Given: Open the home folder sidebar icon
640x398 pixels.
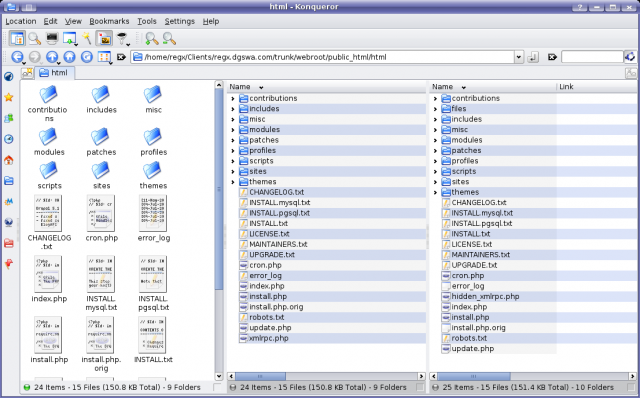Looking at the screenshot, I should point(9,160).
